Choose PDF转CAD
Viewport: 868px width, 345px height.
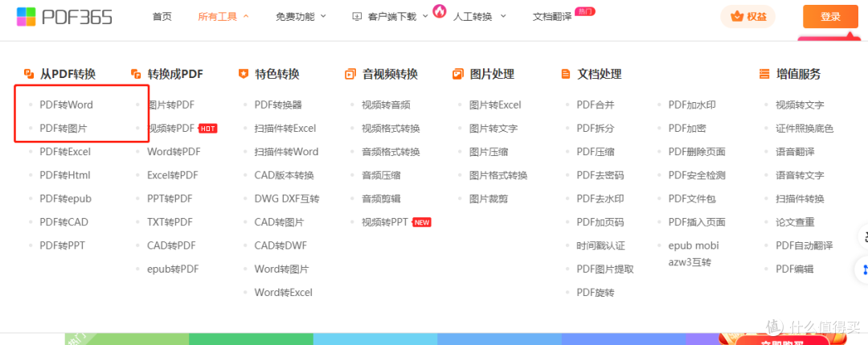pyautogui.click(x=64, y=222)
